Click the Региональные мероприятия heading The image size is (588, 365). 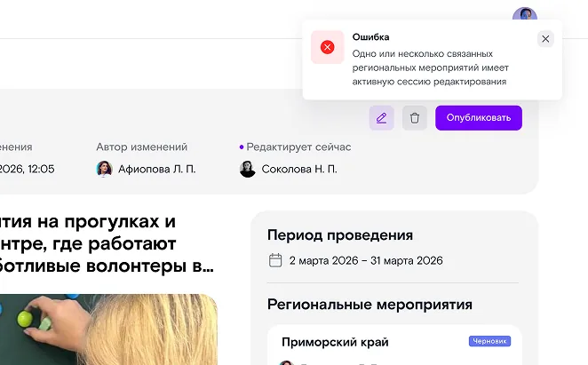coord(369,305)
